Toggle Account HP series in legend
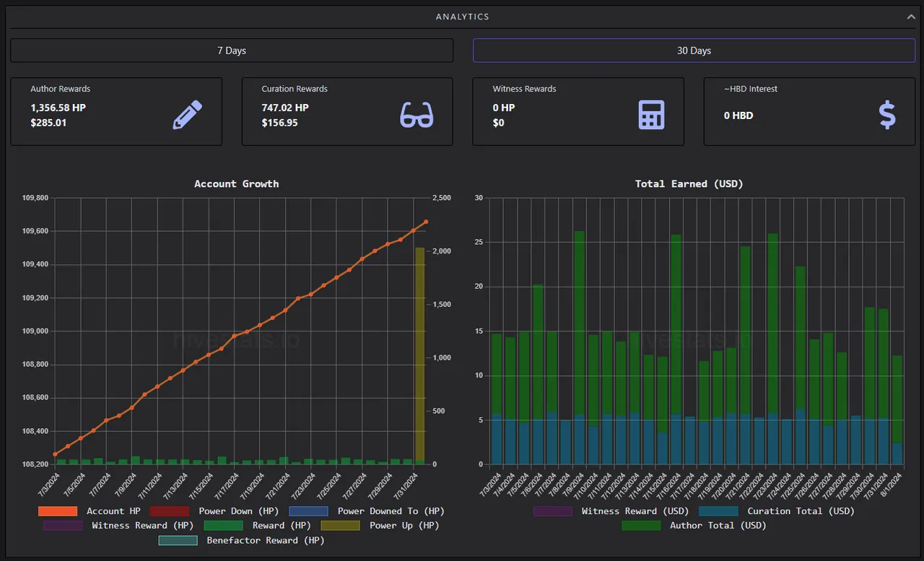Viewport: 924px width, 561px height. click(90, 510)
